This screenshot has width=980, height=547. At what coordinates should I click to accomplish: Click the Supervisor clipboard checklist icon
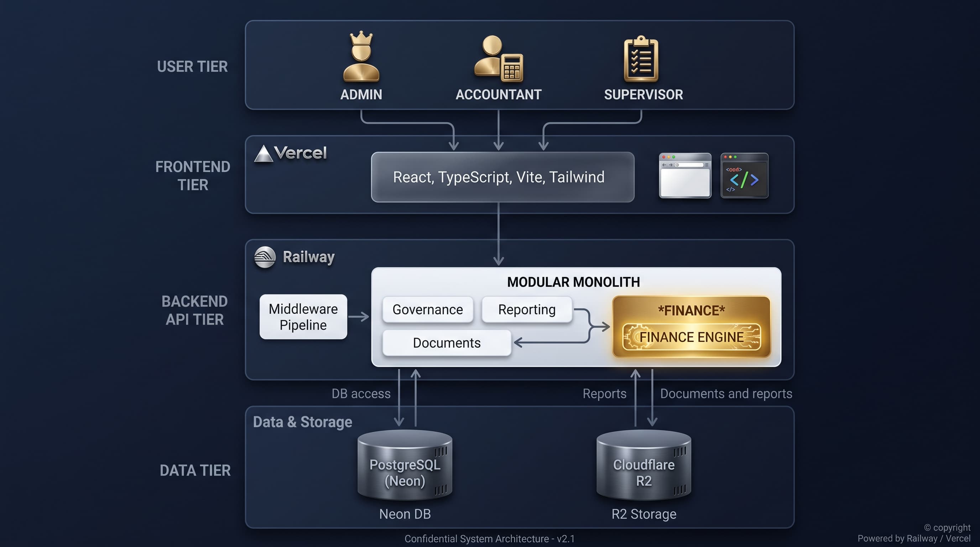tap(641, 58)
